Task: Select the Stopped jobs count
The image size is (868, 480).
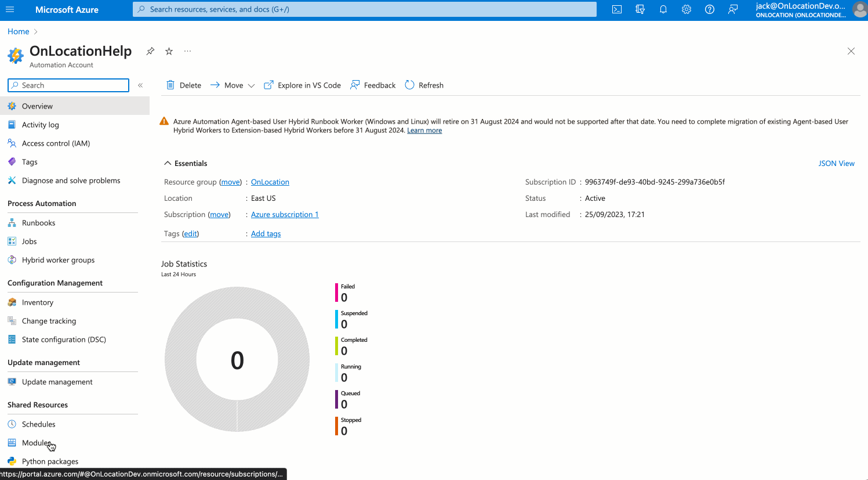Action: click(x=344, y=431)
